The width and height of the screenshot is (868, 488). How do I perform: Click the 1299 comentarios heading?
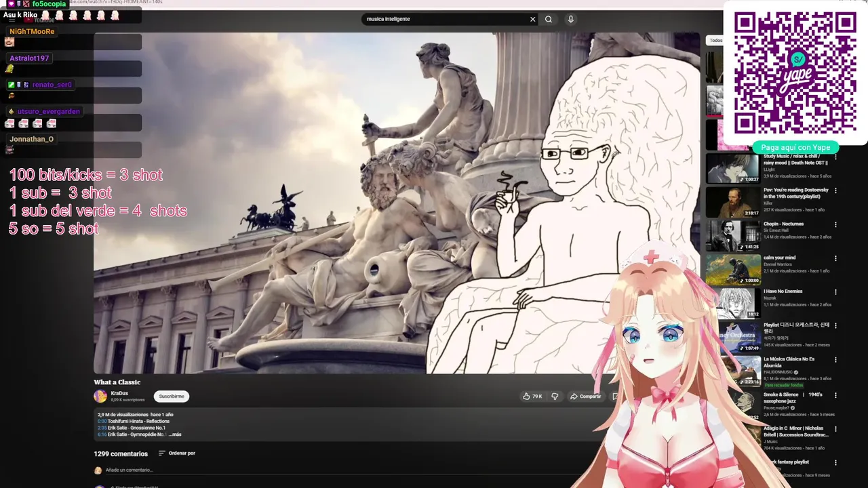click(121, 454)
